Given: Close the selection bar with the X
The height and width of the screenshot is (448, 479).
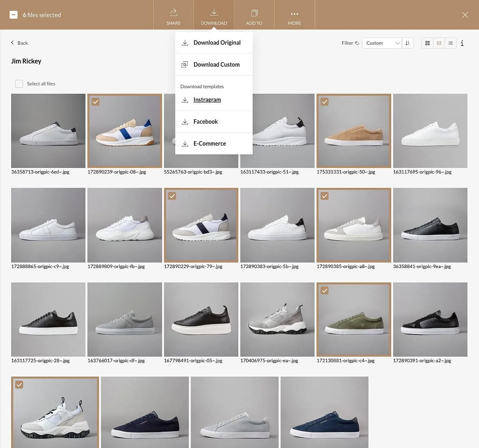Looking at the screenshot, I should pyautogui.click(x=465, y=15).
